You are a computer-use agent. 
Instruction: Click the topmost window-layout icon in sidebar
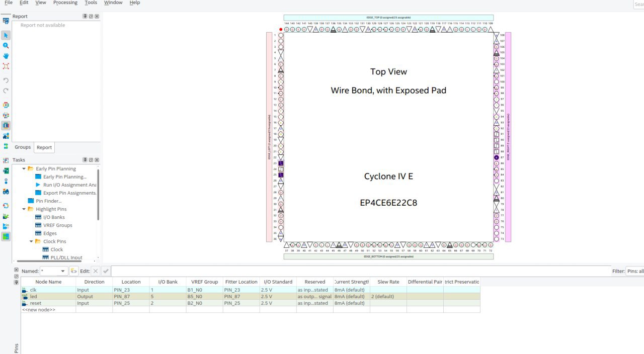(x=6, y=21)
